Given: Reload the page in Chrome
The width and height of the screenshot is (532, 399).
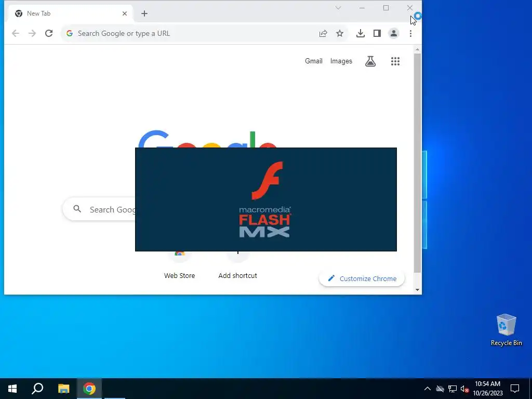Looking at the screenshot, I should (49, 33).
